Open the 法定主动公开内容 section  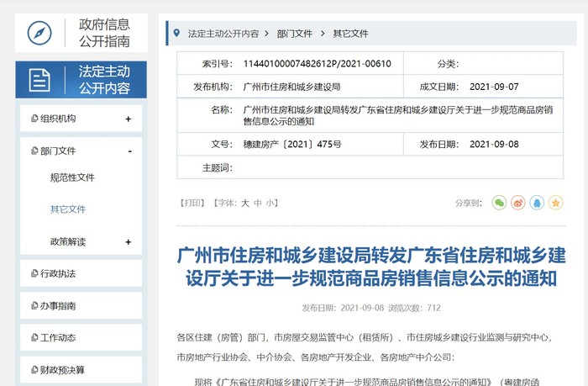(81, 80)
